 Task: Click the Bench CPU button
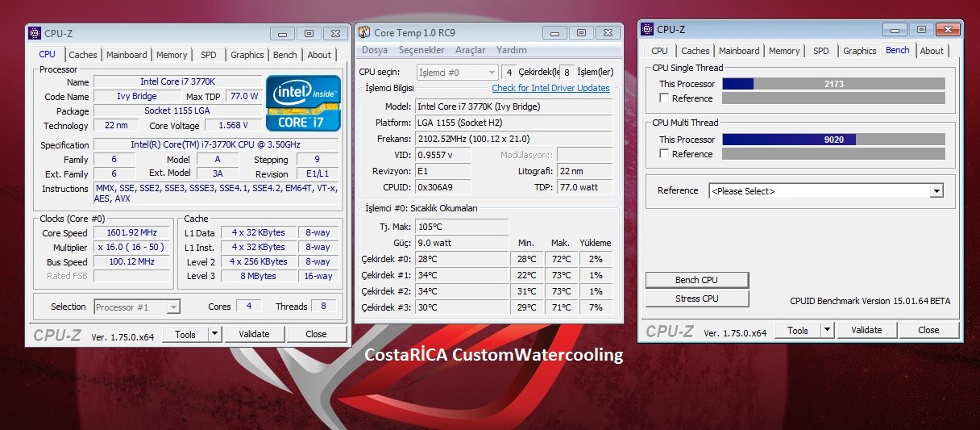coord(697,280)
